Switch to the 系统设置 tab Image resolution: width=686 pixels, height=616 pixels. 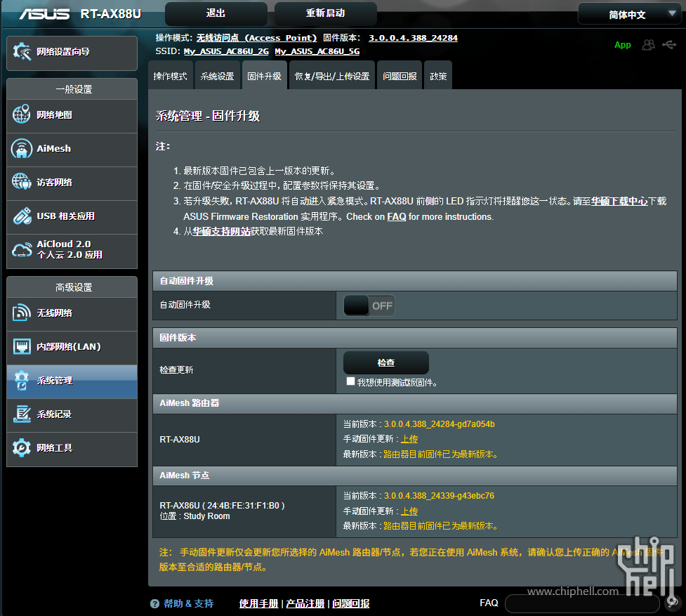click(x=217, y=76)
